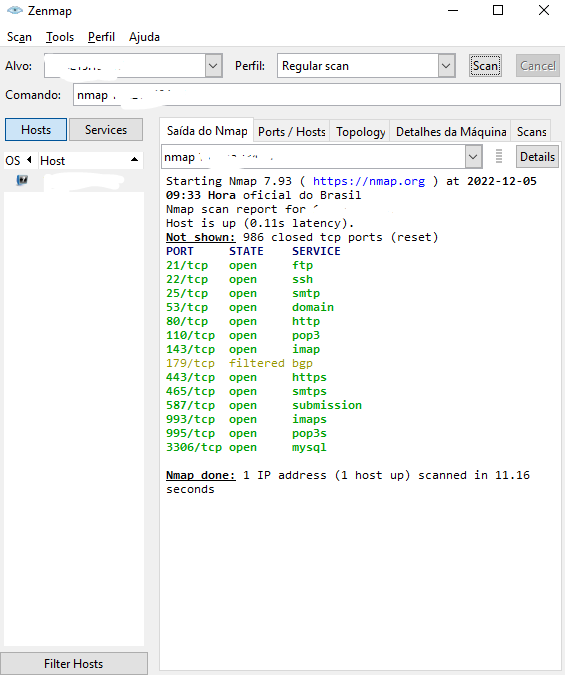Open the Ajuda menu

click(144, 37)
